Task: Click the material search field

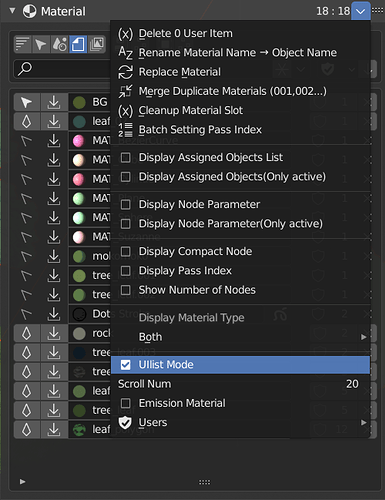Action: coord(62,69)
